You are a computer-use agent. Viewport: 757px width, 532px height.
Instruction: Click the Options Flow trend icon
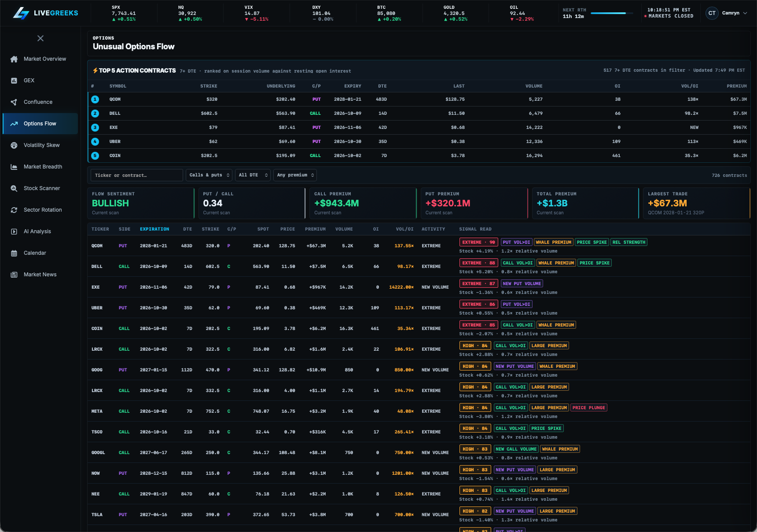tap(14, 124)
